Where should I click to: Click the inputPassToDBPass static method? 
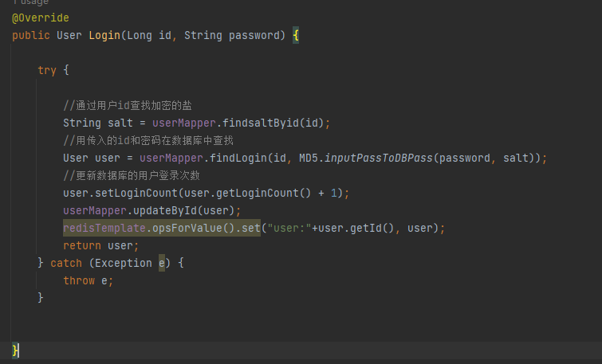(379, 158)
